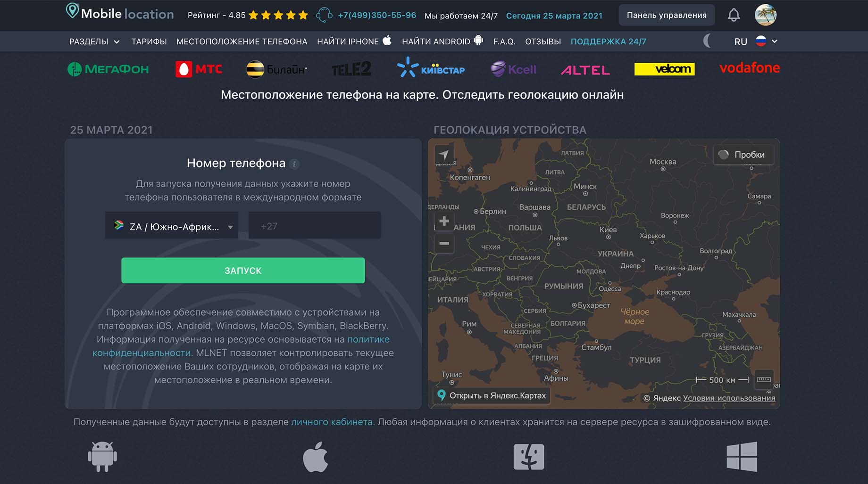The width and height of the screenshot is (868, 484).
Task: Open МЕСТОПОЛОЖЕНИЕ ТЕЛЕФОНА menu item
Action: 242,41
